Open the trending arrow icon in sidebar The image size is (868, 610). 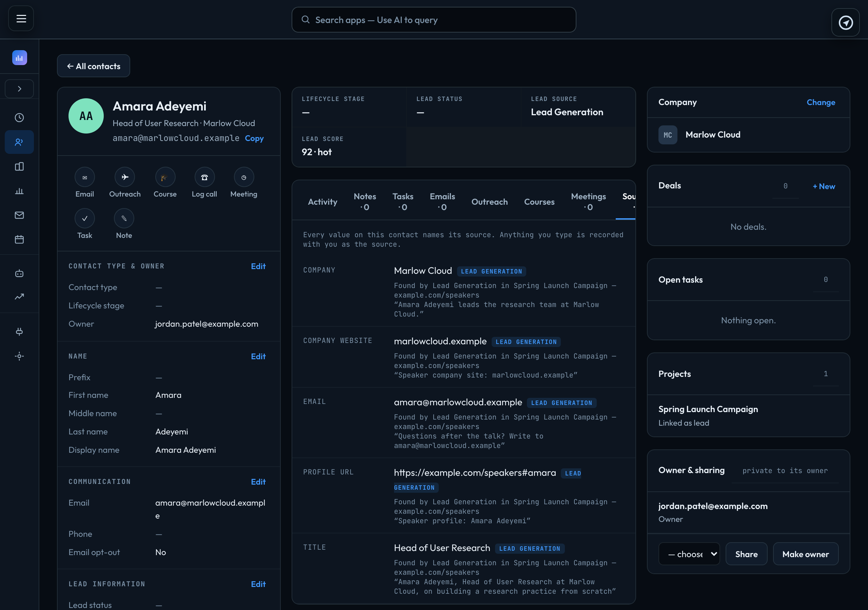tap(19, 297)
